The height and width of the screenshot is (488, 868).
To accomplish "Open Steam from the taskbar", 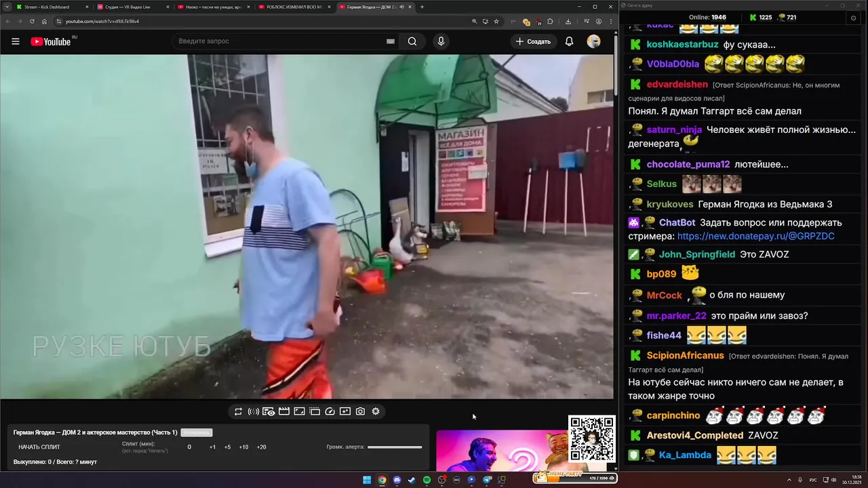I will (x=412, y=480).
